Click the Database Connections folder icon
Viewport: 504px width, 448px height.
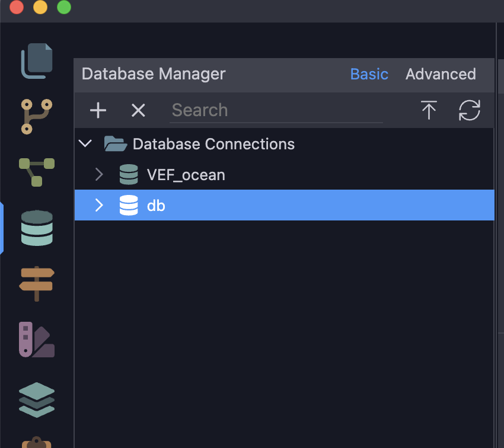[116, 143]
